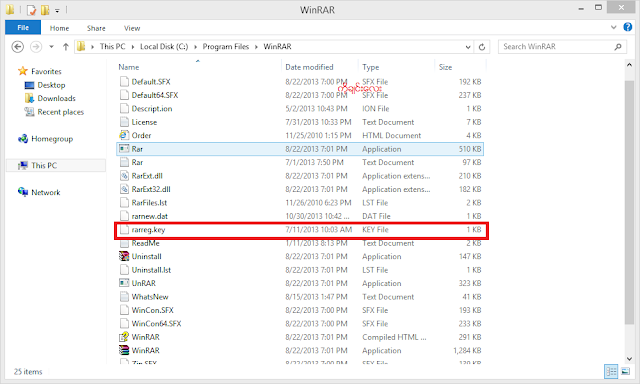The width and height of the screenshot is (640, 384).
Task: Open Desktop in the navigation pane
Action: pyautogui.click(x=51, y=85)
